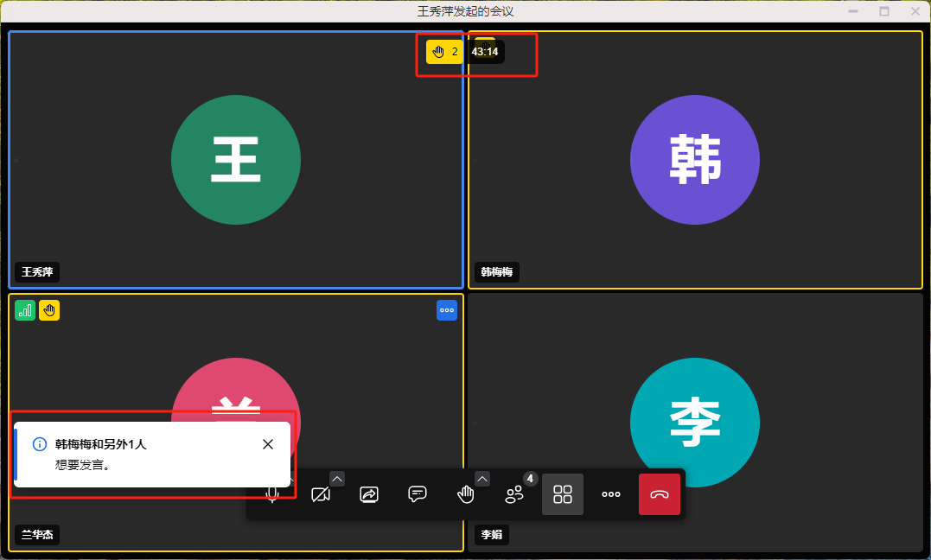
Task: Unmute the microphone in the toolbar
Action: pos(272,495)
